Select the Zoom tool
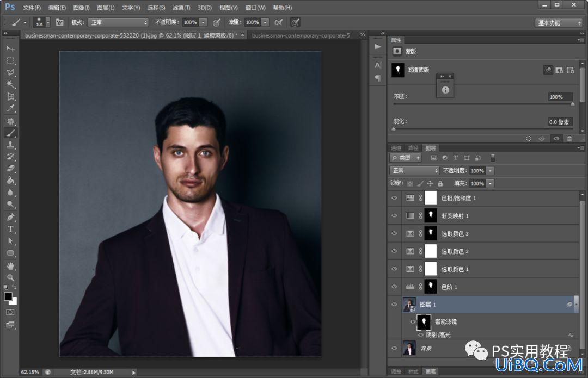Screen dimensions: 588x378 pos(10,277)
